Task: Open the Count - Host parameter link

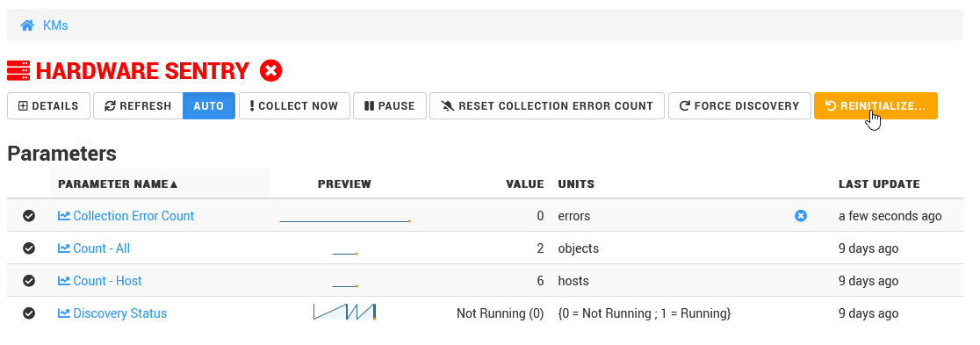Action: coord(100,281)
